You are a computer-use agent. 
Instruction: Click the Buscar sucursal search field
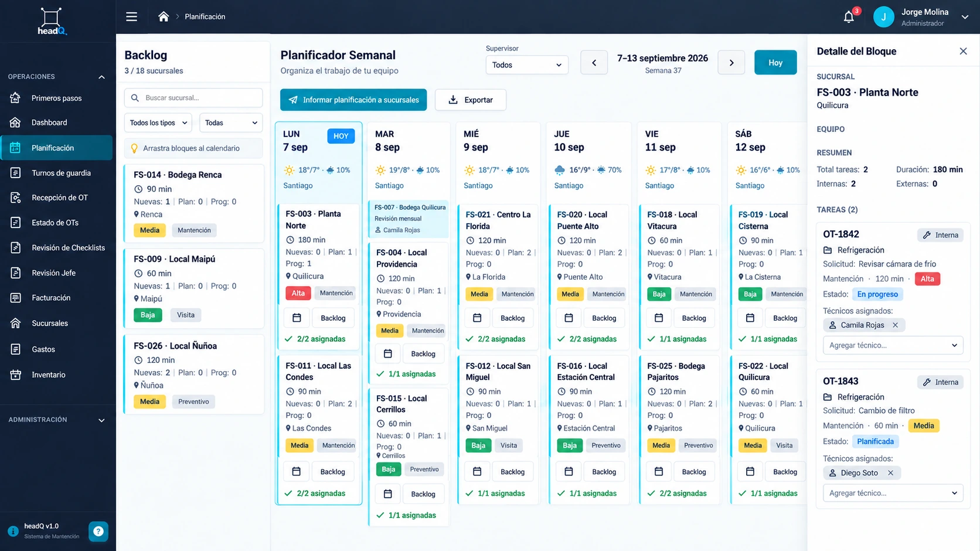click(x=193, y=98)
